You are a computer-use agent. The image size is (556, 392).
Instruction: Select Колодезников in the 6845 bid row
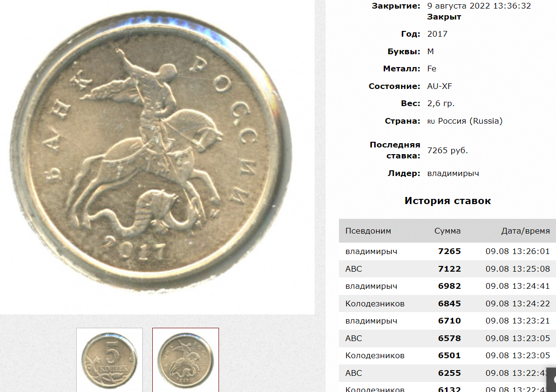pos(375,304)
